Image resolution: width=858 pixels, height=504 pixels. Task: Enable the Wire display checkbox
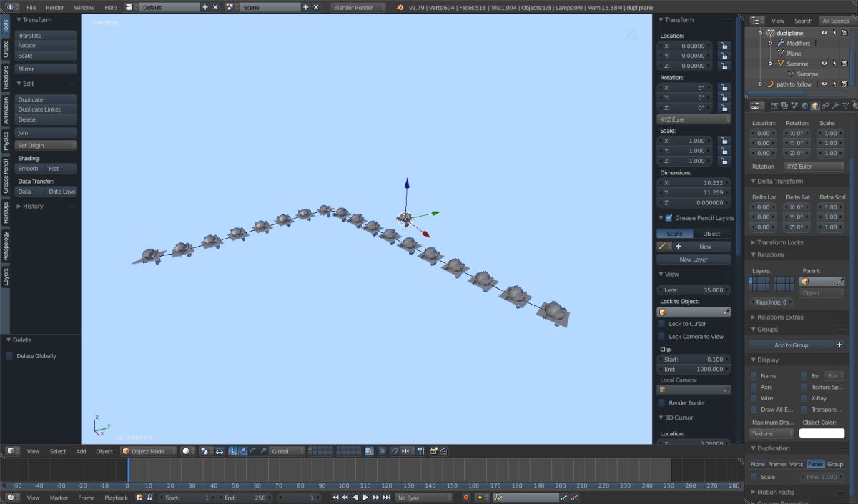pyautogui.click(x=754, y=398)
